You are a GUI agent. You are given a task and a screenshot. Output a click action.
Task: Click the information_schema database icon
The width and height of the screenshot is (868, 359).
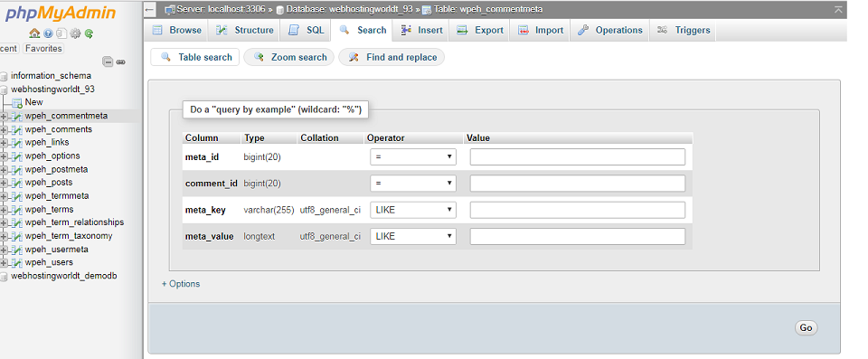(5, 77)
